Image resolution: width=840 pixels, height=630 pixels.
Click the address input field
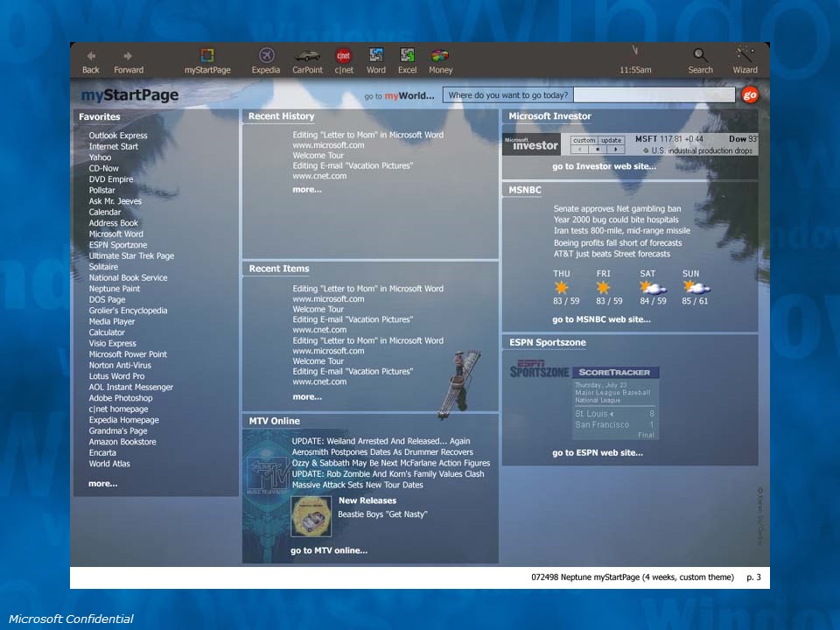click(x=654, y=94)
